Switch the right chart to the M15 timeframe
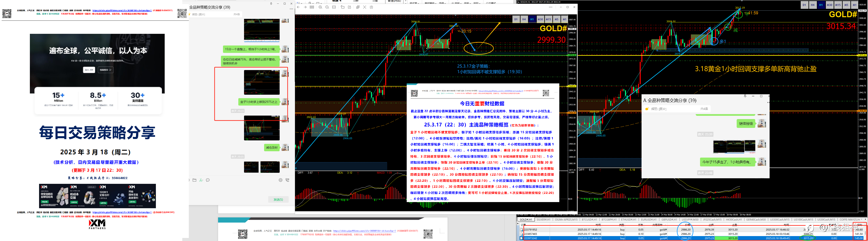 point(838,5)
